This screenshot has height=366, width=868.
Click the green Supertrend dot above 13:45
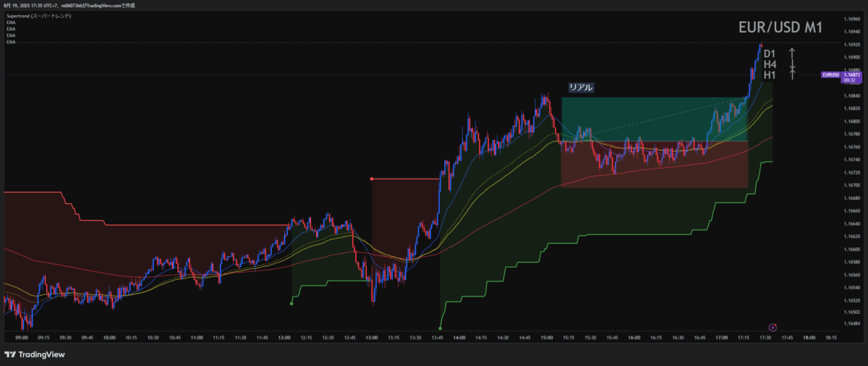coord(441,328)
